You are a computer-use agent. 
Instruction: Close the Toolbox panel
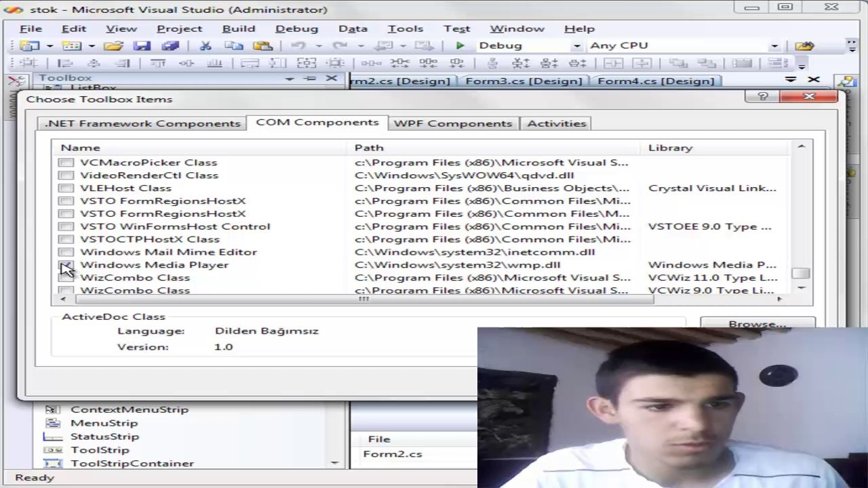point(332,79)
